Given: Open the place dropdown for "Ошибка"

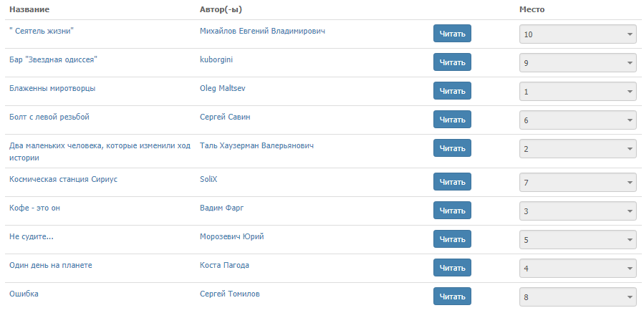Looking at the screenshot, I should (578, 297).
